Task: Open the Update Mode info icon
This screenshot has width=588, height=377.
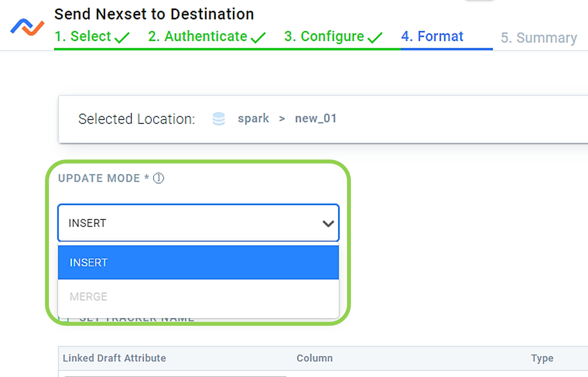Action: tap(159, 178)
